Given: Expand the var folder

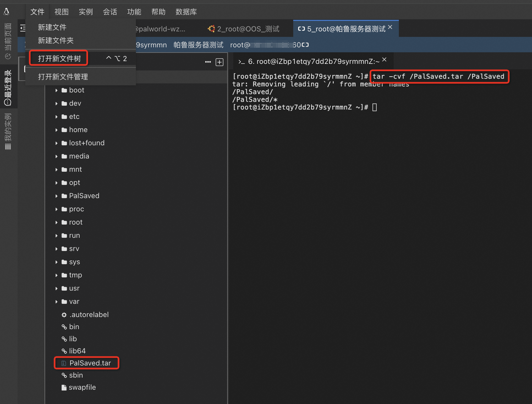Looking at the screenshot, I should coord(56,302).
